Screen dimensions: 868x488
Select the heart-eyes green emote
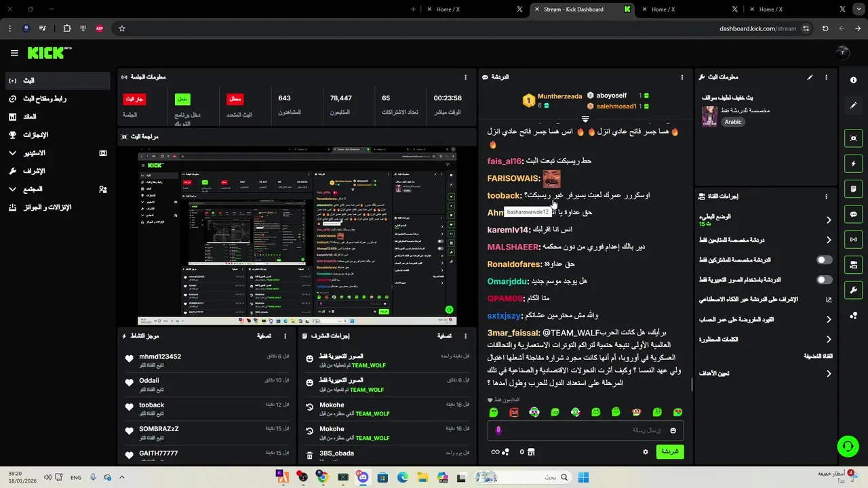click(677, 412)
